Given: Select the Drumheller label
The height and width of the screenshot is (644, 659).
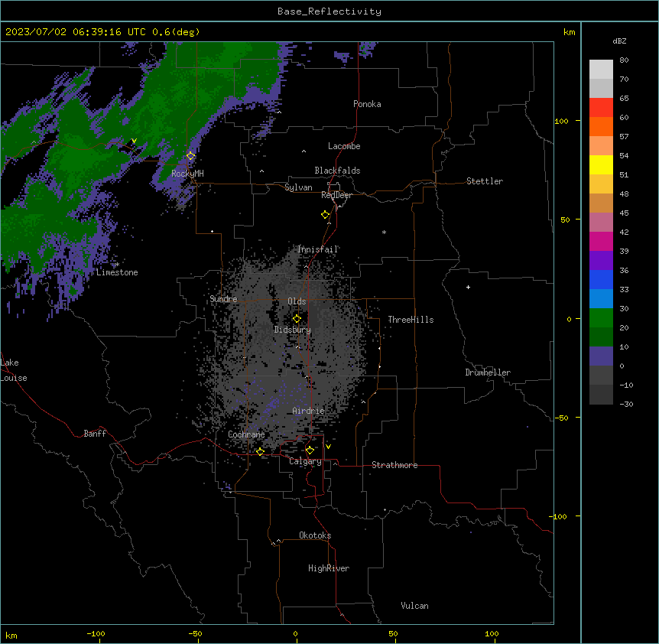Looking at the screenshot, I should point(488,372).
